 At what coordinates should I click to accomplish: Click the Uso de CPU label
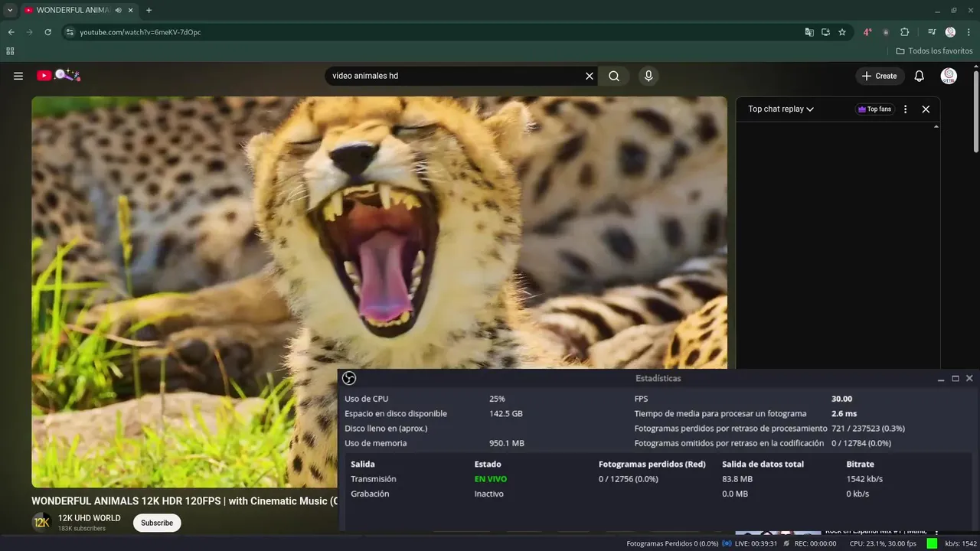(366, 399)
